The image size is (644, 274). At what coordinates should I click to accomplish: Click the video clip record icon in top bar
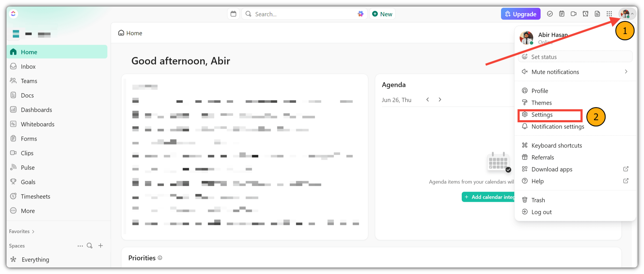coord(574,14)
